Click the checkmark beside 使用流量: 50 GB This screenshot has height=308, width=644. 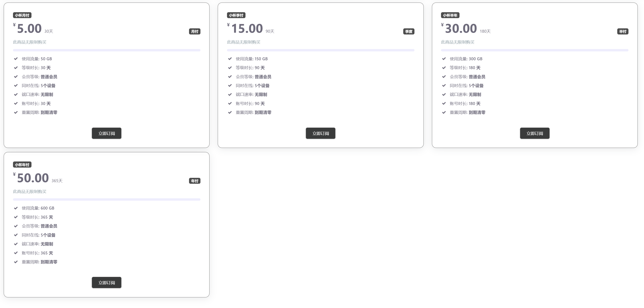click(x=16, y=59)
